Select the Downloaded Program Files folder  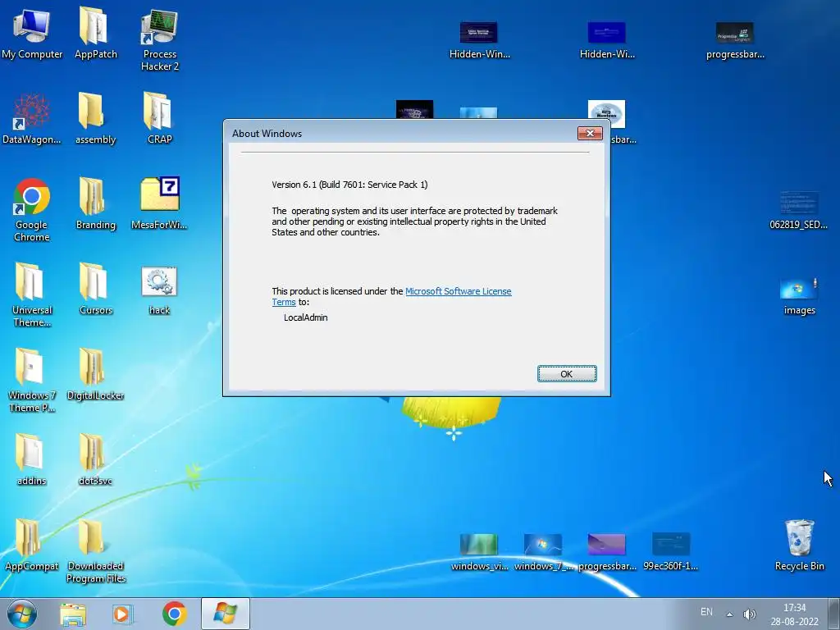click(x=95, y=550)
